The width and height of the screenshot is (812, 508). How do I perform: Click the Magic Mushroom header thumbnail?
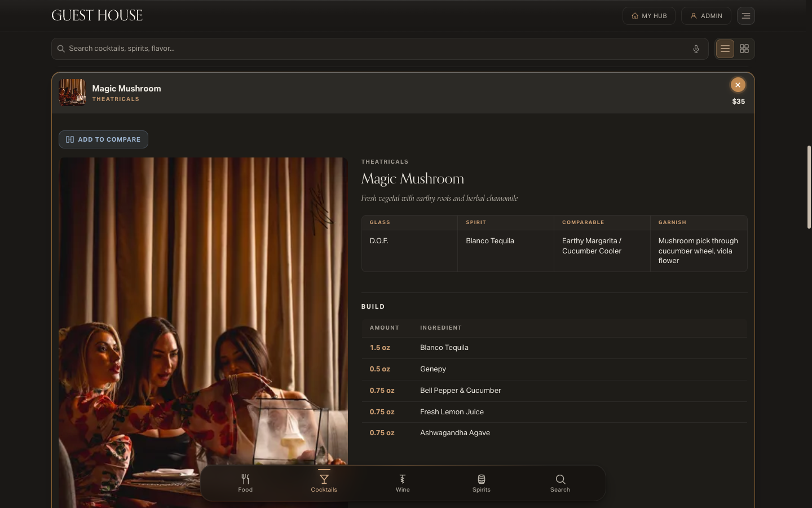72,93
